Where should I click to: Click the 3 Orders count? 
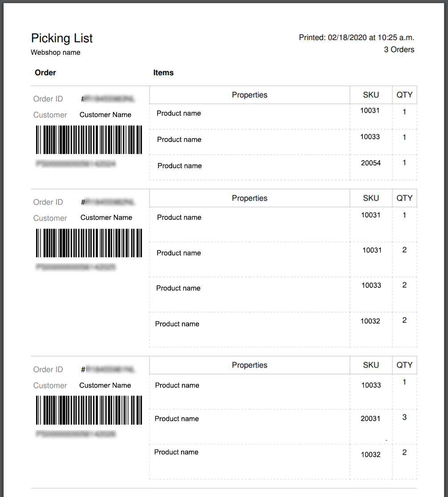399,49
